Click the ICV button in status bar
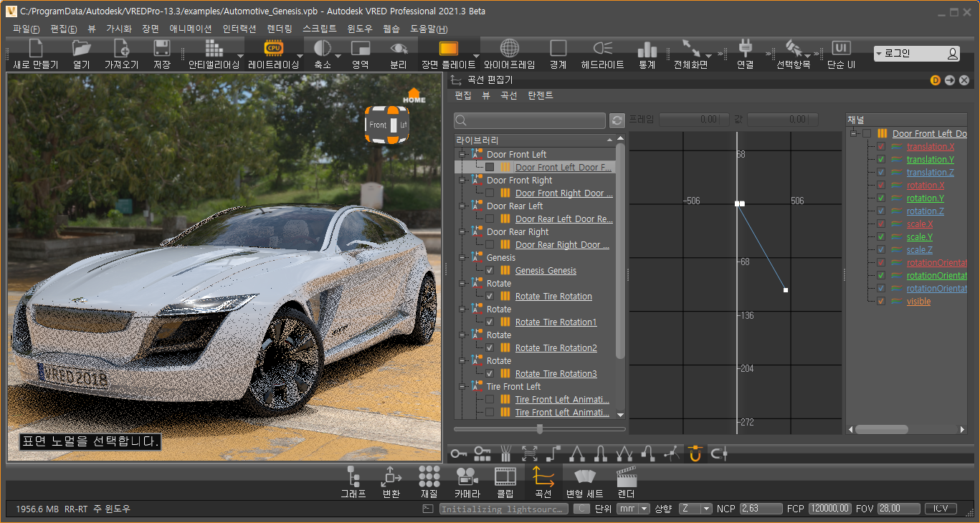 [941, 509]
